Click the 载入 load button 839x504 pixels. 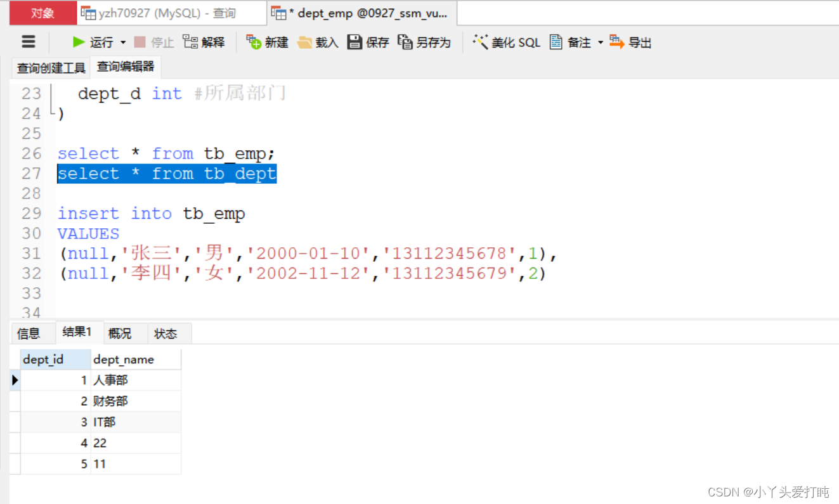(318, 42)
